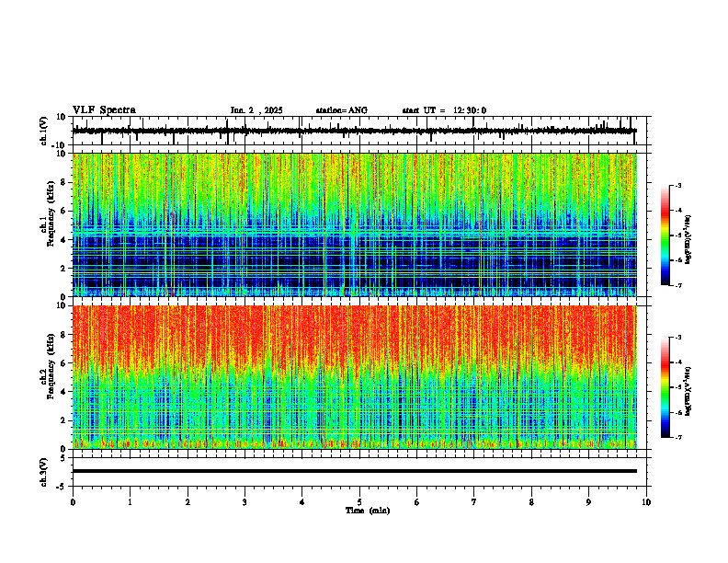Image resolution: width=728 pixels, height=563 pixels.
Task: Click the time axis tick "4"
Action: tap(301, 502)
